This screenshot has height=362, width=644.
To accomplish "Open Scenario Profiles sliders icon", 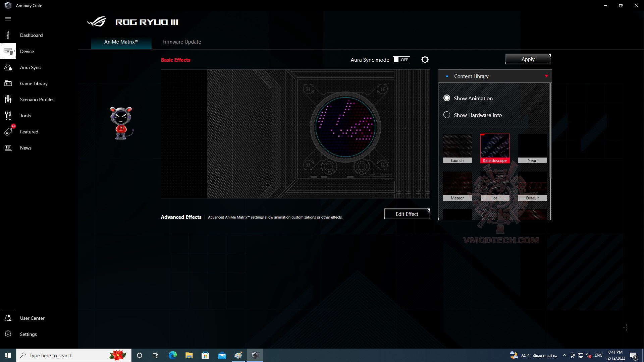I will tap(8, 100).
